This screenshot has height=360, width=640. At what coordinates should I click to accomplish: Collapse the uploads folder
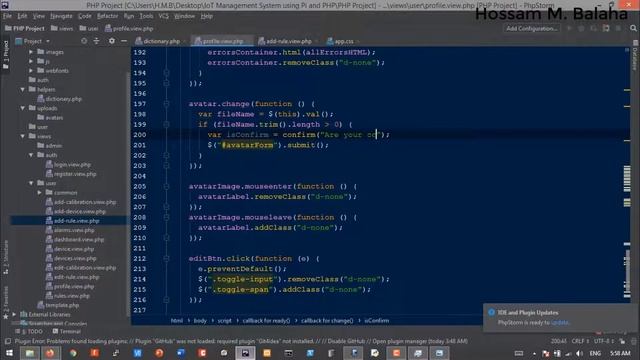pos(23,108)
